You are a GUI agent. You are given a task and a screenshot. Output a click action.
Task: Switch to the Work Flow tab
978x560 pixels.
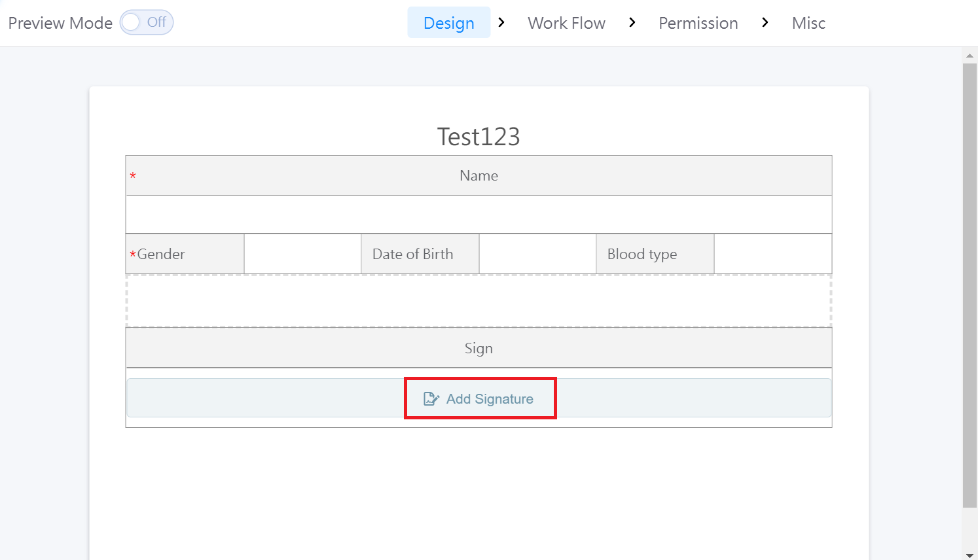(x=566, y=23)
